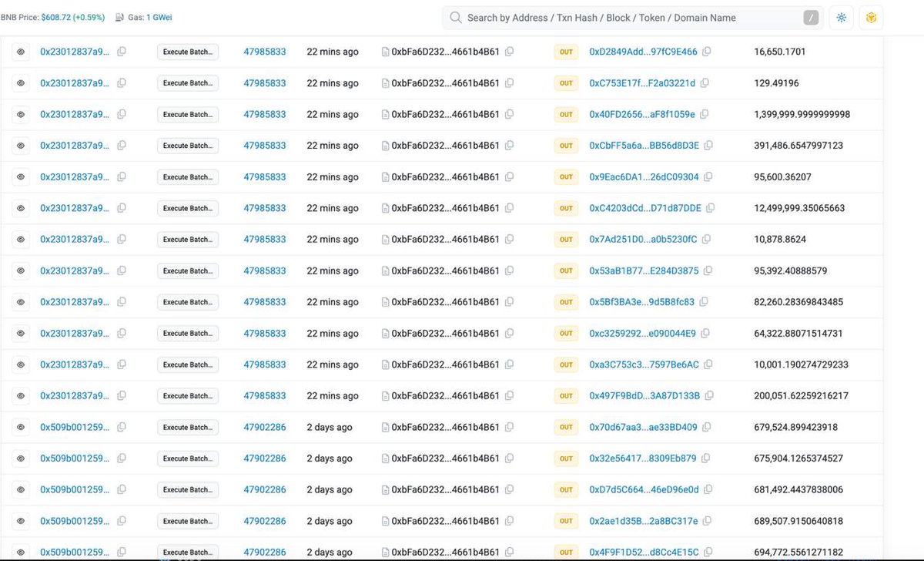Image resolution: width=924 pixels, height=561 pixels.
Task: Open block 47902286 in the 675,904.1265374527 row
Action: (265, 459)
